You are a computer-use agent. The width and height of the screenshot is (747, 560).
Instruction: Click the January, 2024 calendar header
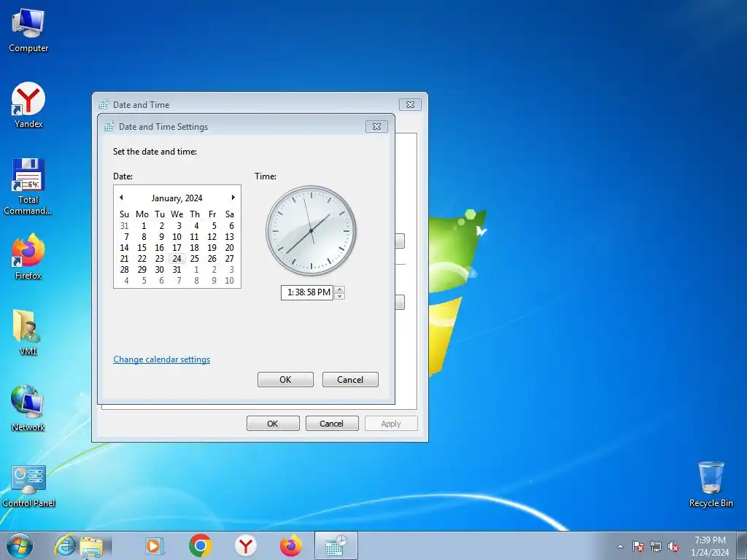(177, 198)
